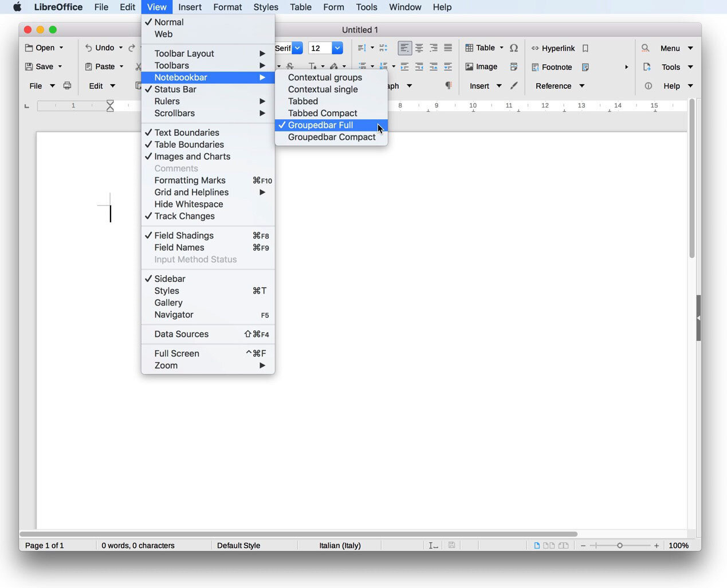The height and width of the screenshot is (588, 727).
Task: Click the Find and Replace magnifier icon
Action: [x=645, y=48]
